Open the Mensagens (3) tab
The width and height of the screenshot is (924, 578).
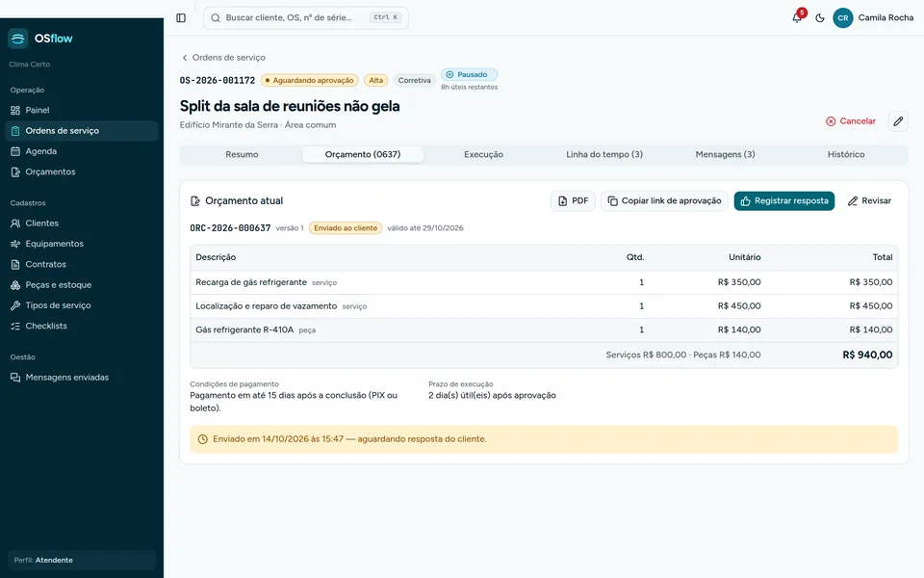tap(725, 154)
